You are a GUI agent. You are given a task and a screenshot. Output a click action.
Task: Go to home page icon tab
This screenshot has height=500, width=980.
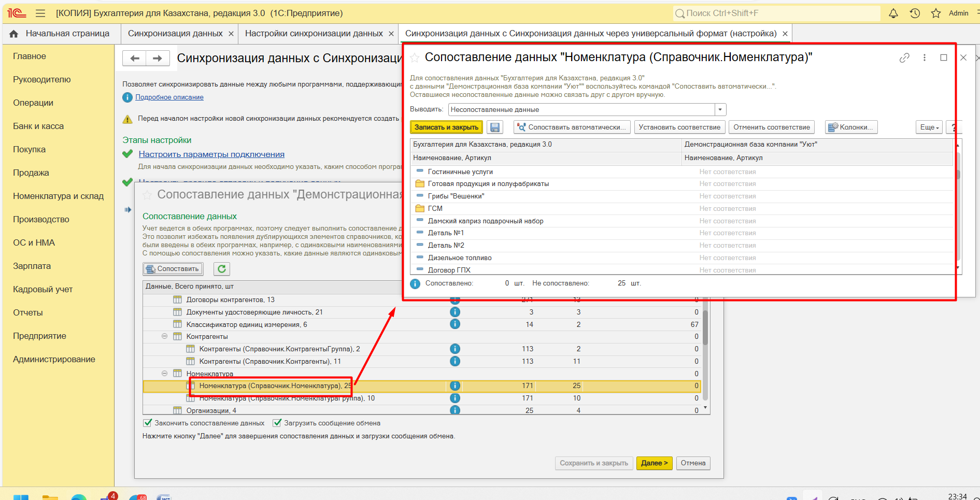[x=14, y=34]
